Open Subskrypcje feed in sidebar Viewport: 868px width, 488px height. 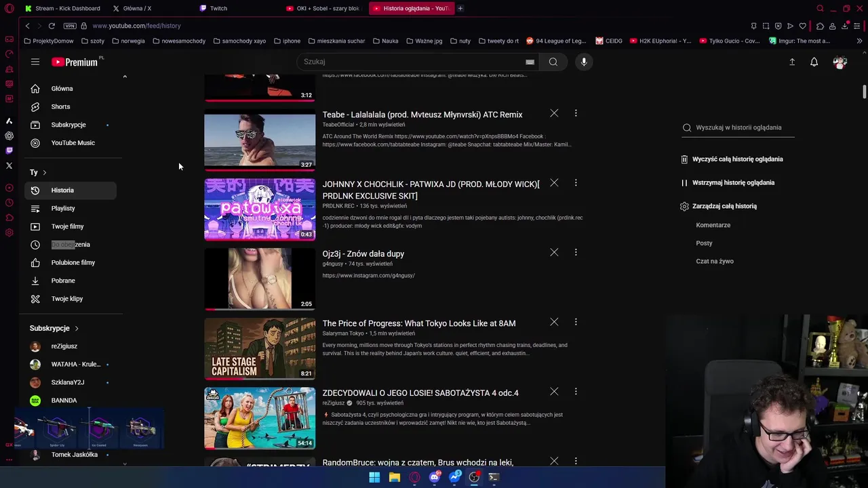pyautogui.click(x=71, y=125)
